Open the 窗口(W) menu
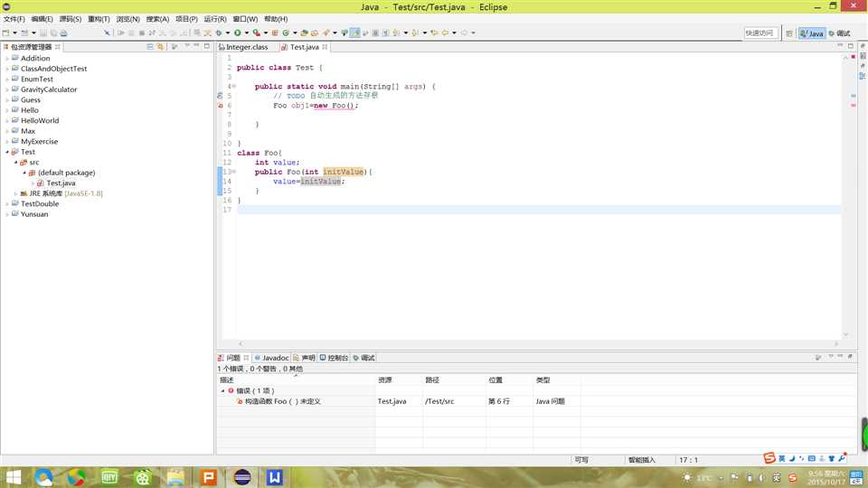Screen dimensions: 868x488 (245, 19)
